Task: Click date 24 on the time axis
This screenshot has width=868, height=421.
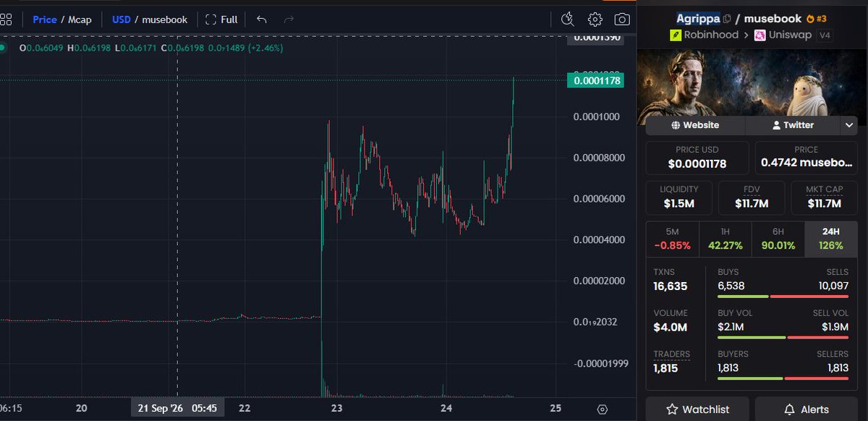Action: pyautogui.click(x=446, y=409)
